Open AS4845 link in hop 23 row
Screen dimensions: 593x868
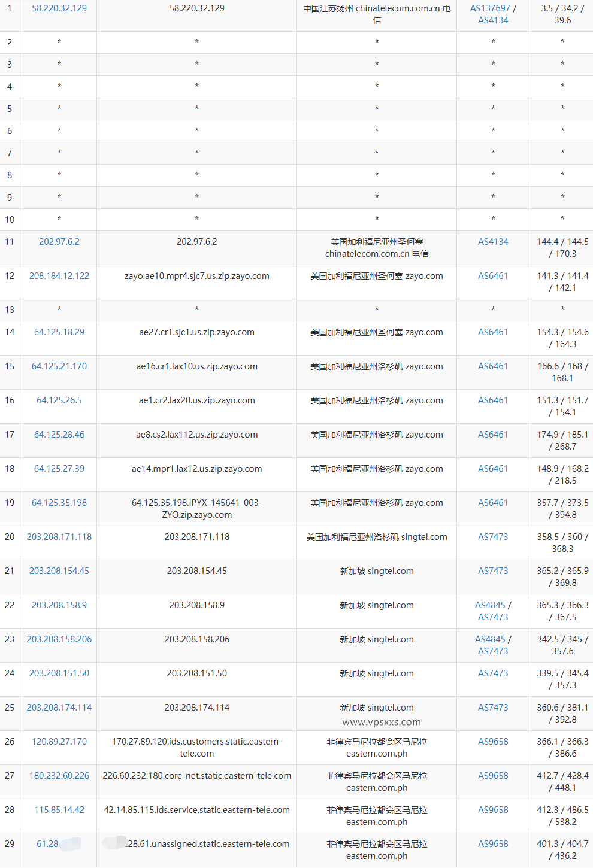click(490, 639)
